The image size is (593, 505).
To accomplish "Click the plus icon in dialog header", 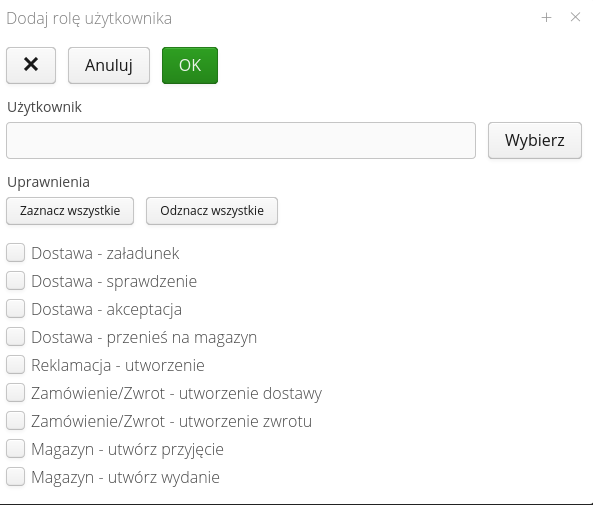I will click(546, 17).
